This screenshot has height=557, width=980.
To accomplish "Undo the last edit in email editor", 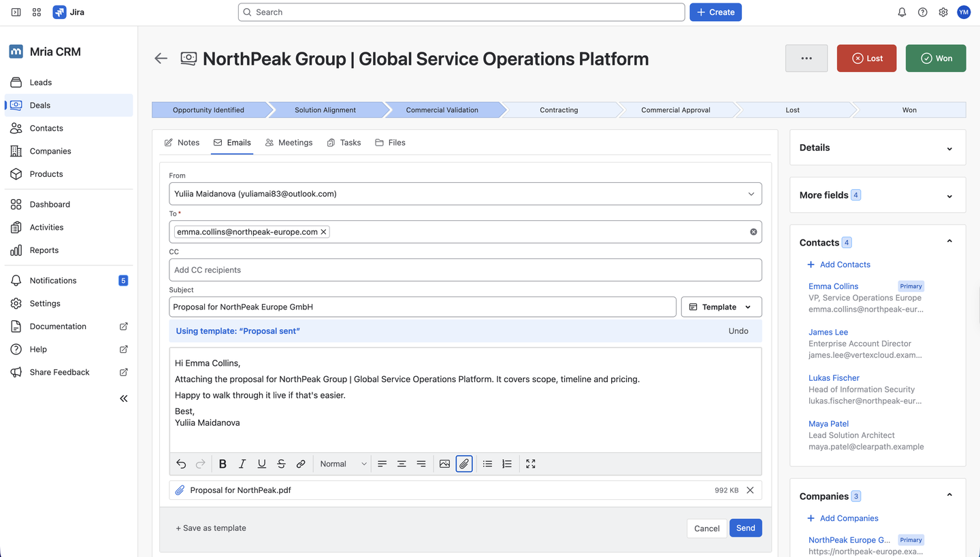I will tap(181, 464).
